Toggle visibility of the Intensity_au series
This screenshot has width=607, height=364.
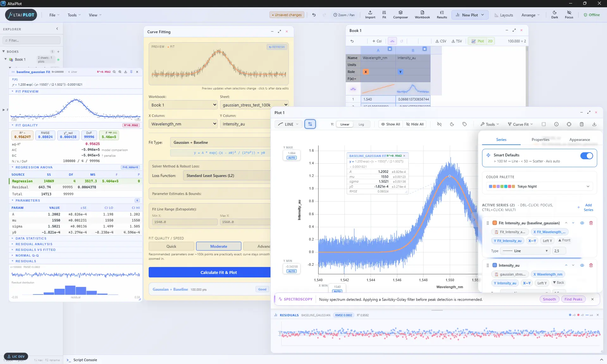pyautogui.click(x=582, y=265)
